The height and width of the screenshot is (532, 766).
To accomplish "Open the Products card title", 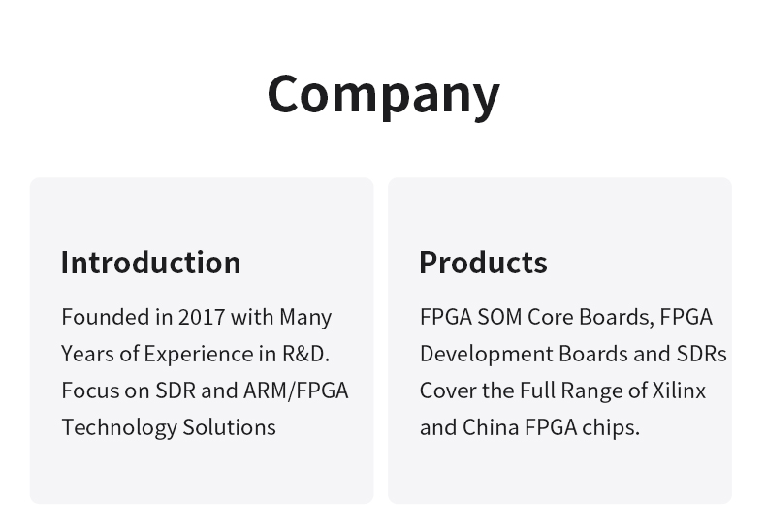I will (483, 263).
